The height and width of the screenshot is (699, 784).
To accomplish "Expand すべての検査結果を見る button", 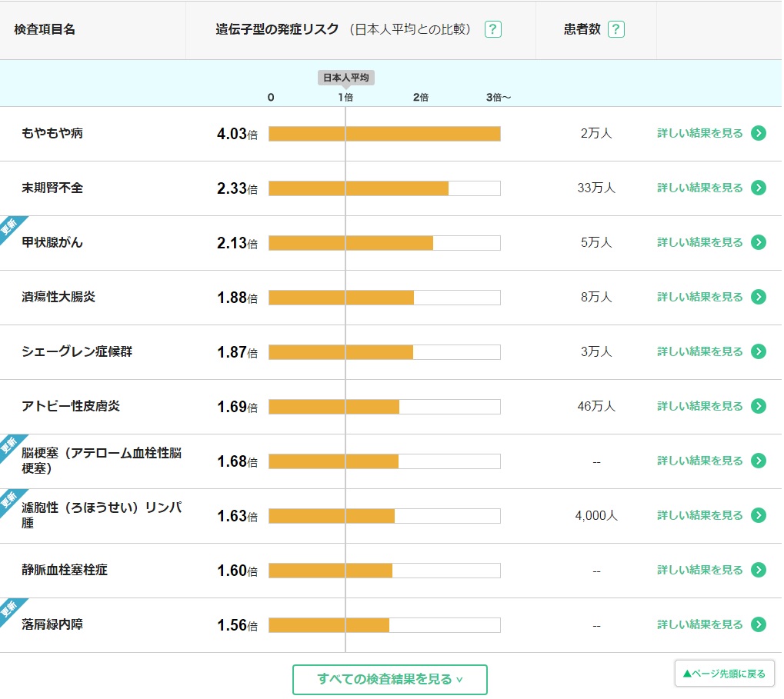I will click(391, 681).
